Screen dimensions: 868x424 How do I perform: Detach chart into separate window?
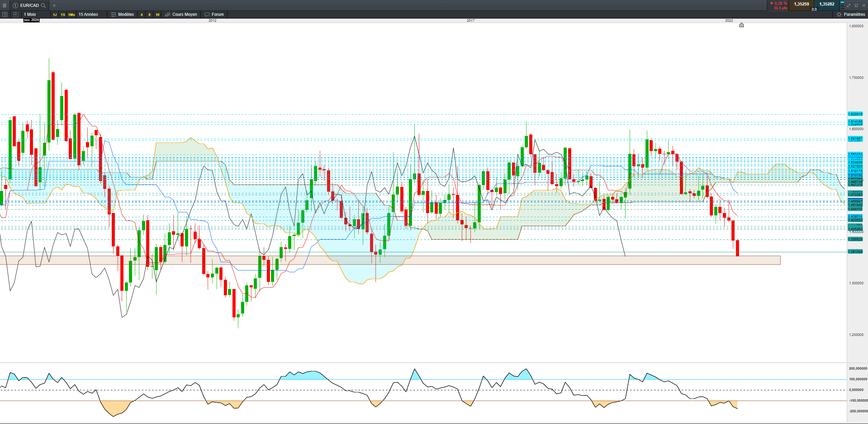[856, 6]
